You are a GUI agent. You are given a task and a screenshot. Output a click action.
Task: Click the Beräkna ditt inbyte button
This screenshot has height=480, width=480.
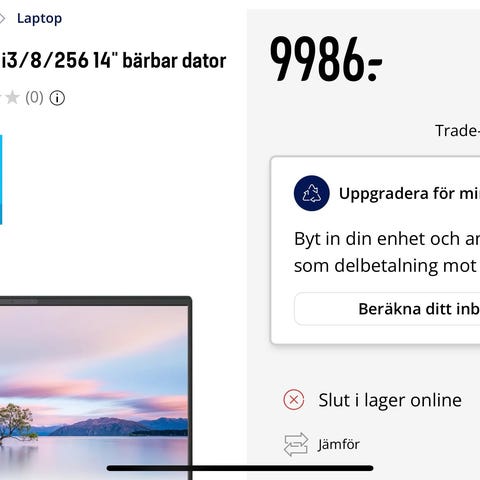click(387, 309)
